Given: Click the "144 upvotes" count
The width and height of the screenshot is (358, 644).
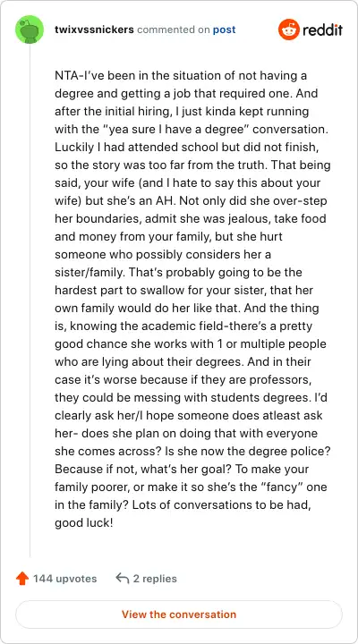Looking at the screenshot, I should click(65, 579).
